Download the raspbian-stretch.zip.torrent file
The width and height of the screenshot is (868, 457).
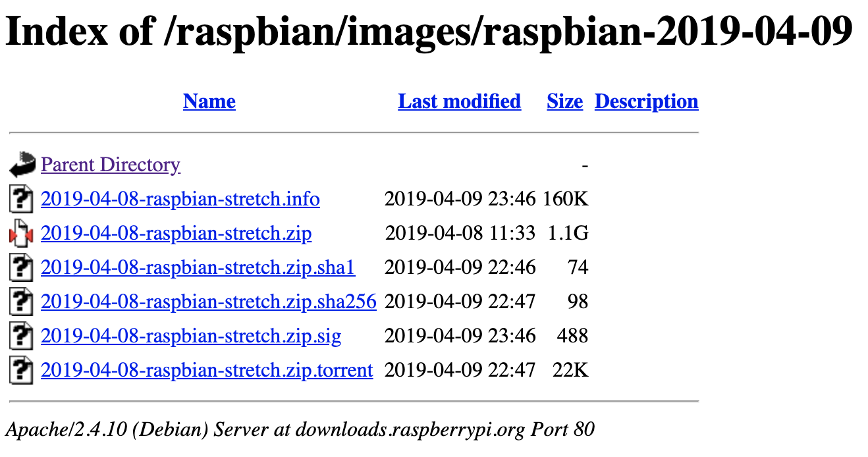207,370
